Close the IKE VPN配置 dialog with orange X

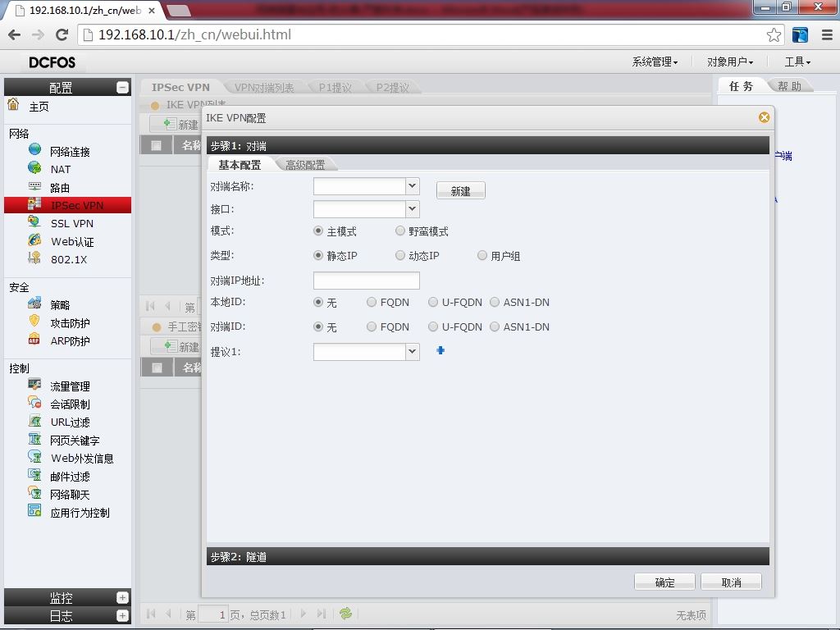(x=764, y=117)
